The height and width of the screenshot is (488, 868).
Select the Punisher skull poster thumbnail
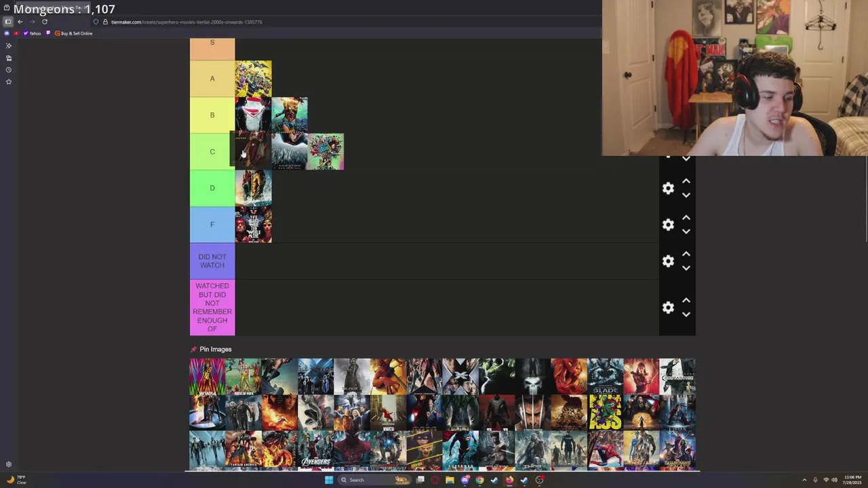533,376
